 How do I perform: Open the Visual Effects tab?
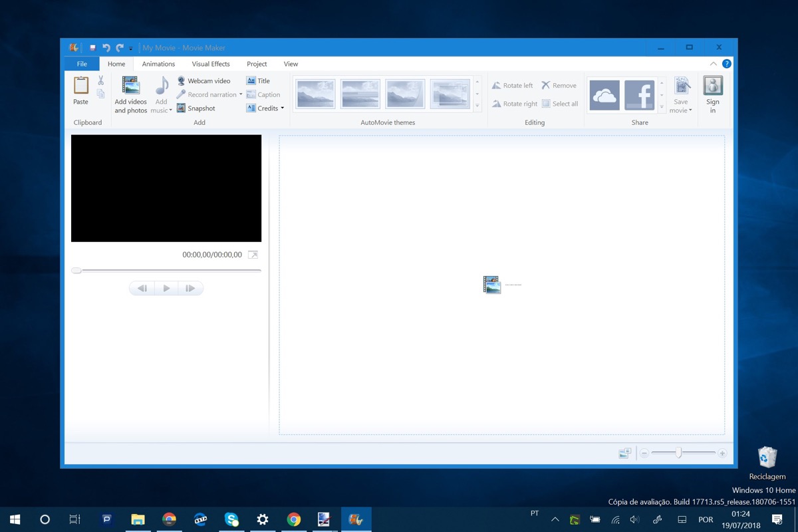(x=211, y=64)
